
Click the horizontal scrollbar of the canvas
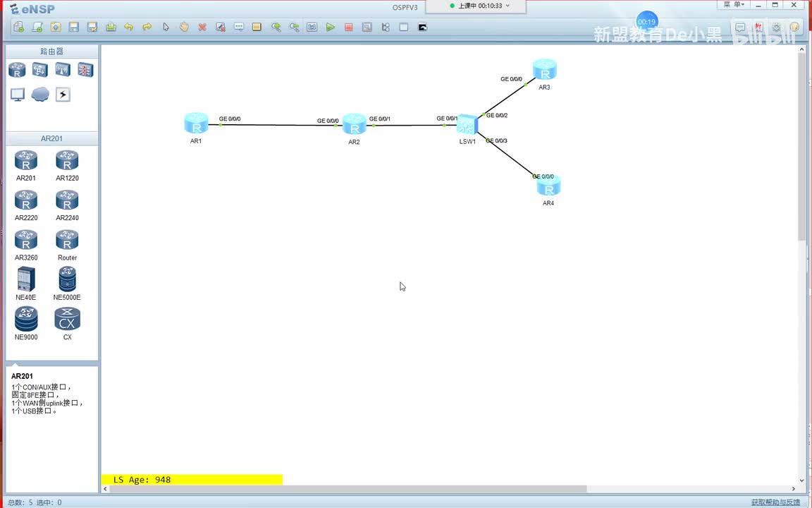(348, 489)
